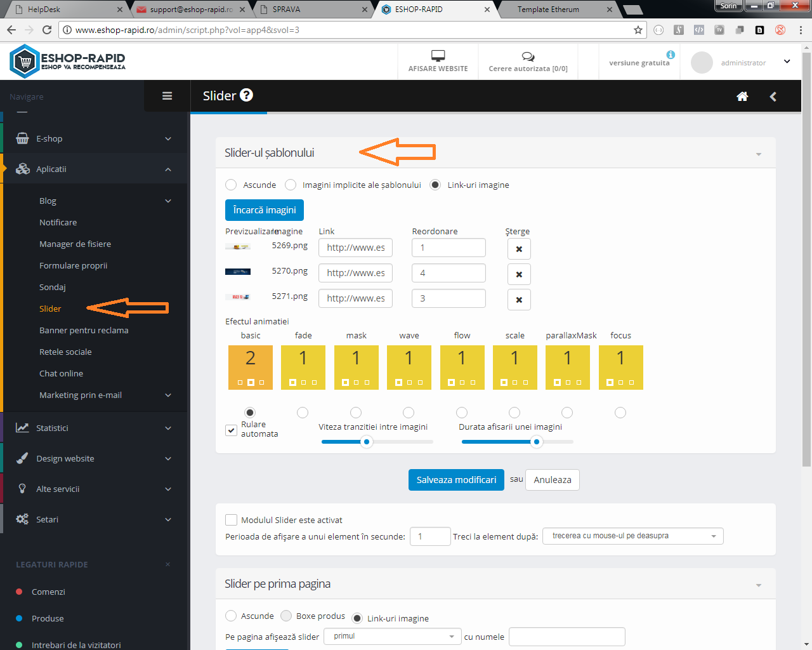This screenshot has width=812, height=650.
Task: Open Slider in the sidebar menu
Action: coord(50,308)
